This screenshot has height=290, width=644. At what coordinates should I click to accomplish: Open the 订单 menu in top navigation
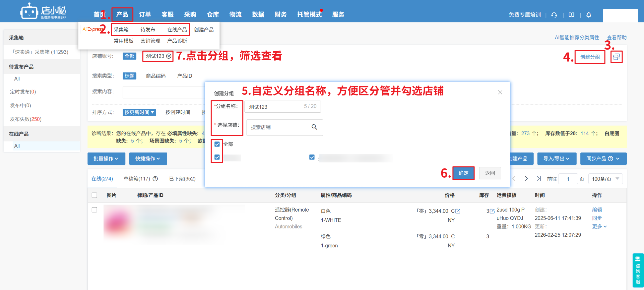(x=145, y=15)
